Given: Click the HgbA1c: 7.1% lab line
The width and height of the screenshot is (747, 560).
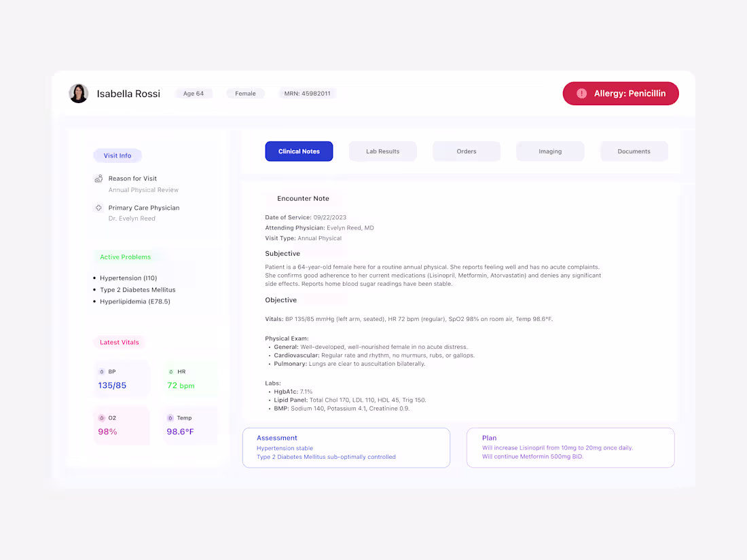Looking at the screenshot, I should 293,392.
